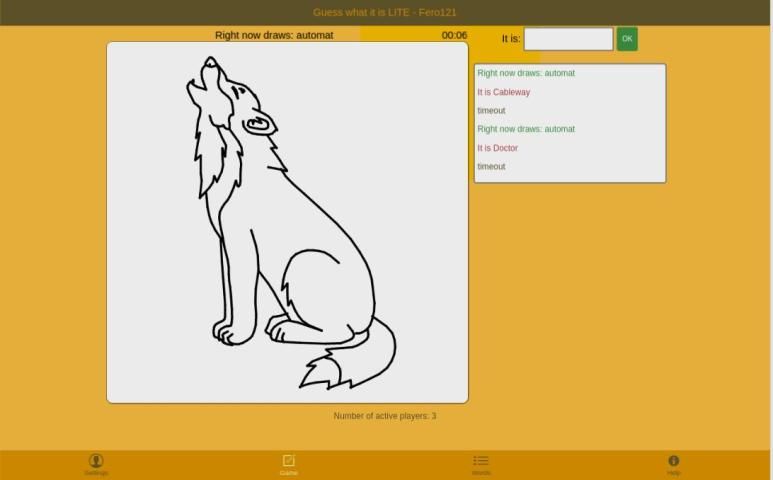773x480 pixels.
Task: Click first "Right now draws: automat" log entry
Action: coord(526,73)
